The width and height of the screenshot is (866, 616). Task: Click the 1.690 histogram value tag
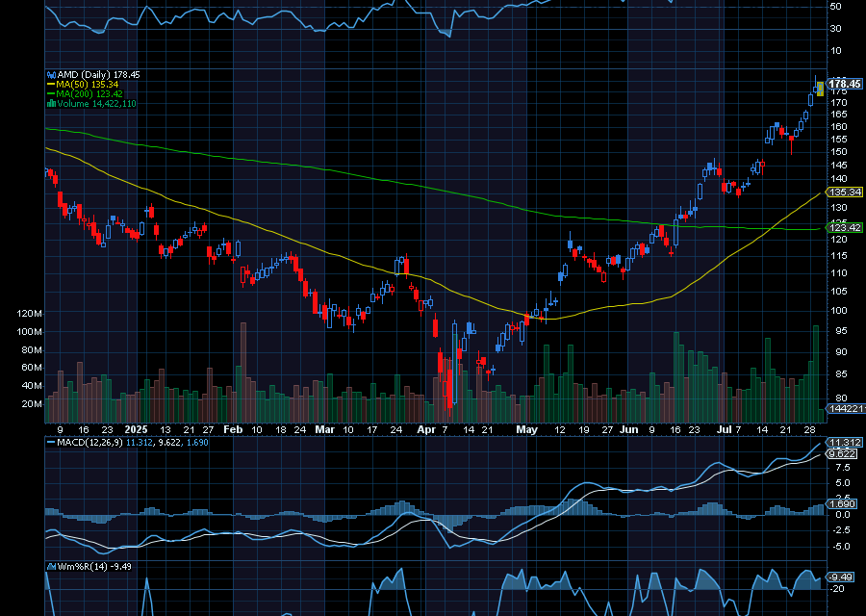(843, 503)
